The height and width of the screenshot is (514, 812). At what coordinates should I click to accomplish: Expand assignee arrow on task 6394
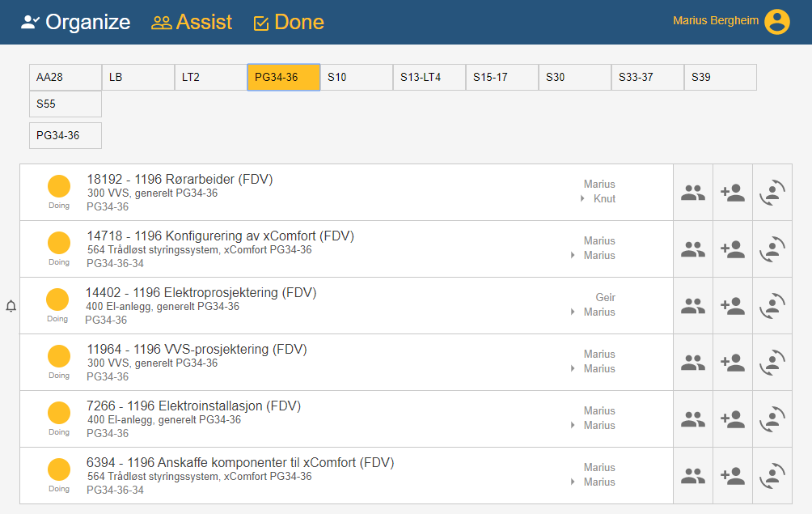(x=573, y=482)
